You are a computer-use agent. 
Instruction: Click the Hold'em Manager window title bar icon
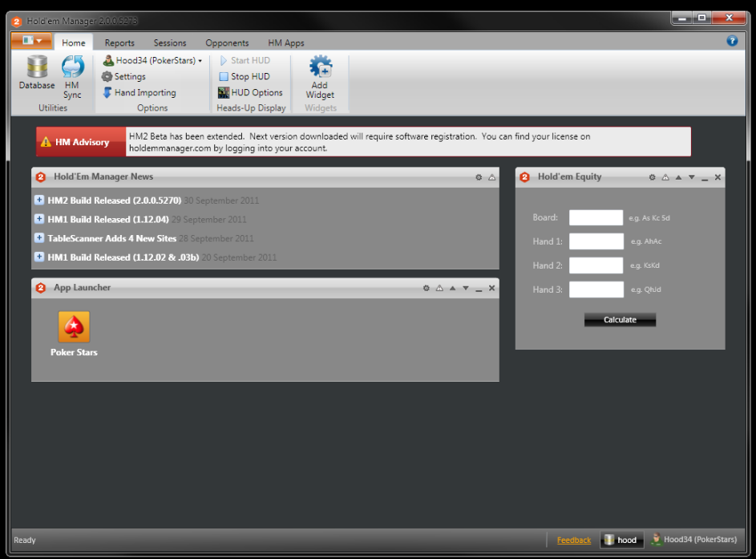coord(16,21)
